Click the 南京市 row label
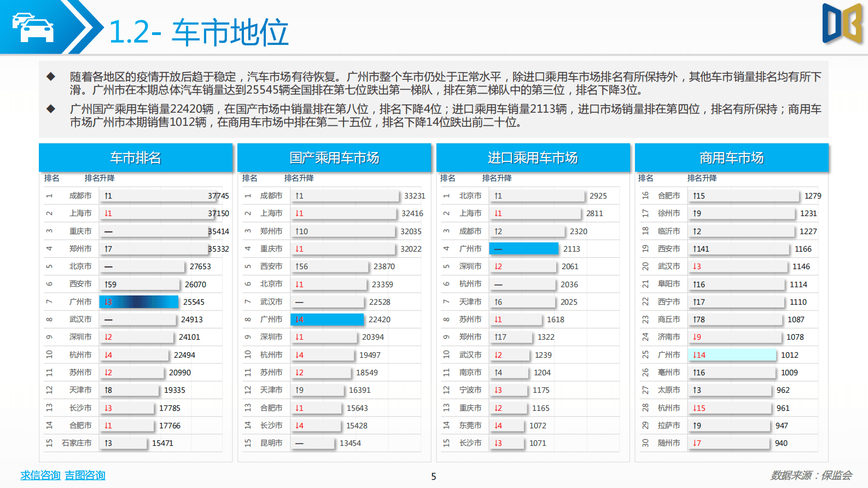 470,373
